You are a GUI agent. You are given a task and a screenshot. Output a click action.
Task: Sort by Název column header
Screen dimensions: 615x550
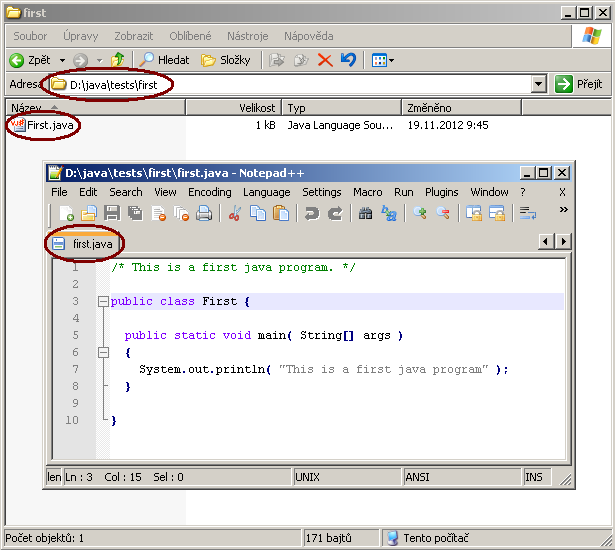(95, 107)
